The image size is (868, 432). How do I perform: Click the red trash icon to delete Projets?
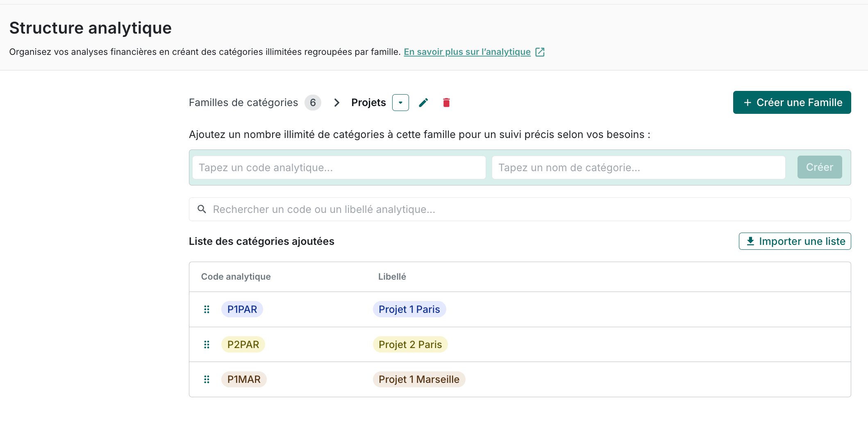pos(446,102)
